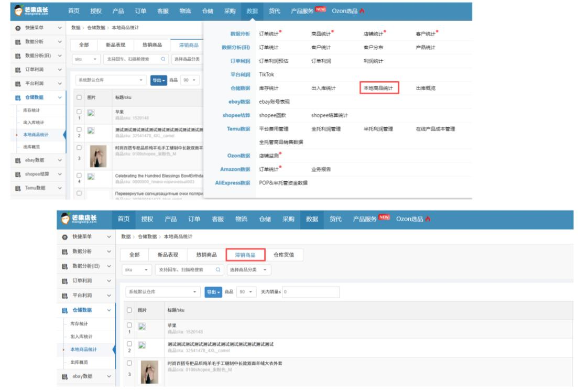The height and width of the screenshot is (392, 578).
Task: Expand the 导出 dropdown button in the lower screenshot
Action: [213, 292]
